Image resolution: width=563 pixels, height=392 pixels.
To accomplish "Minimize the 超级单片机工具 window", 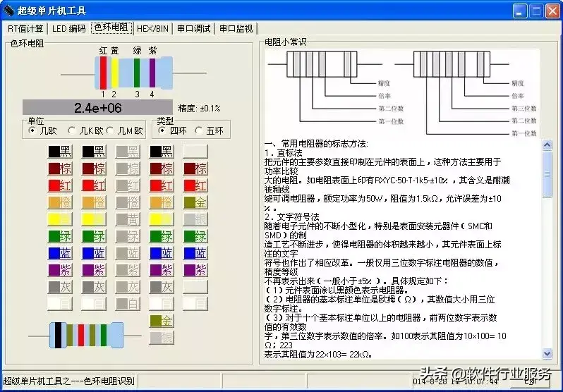I will pos(519,11).
